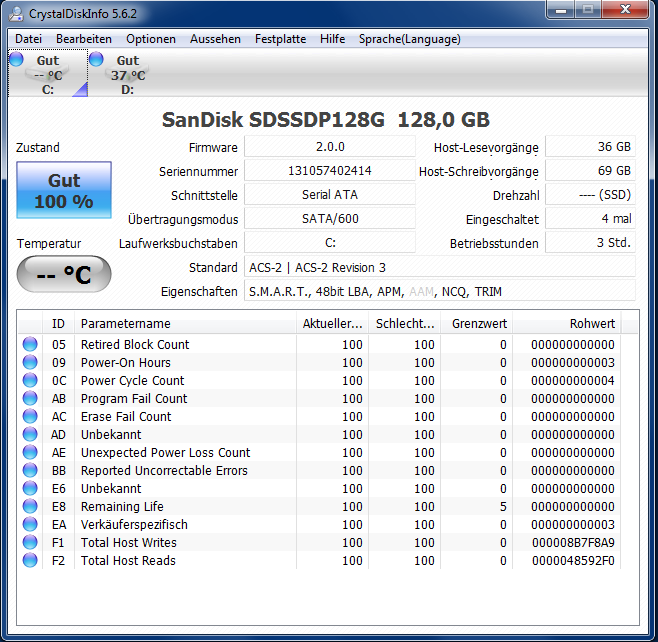Close the CrystalDiskInfo window

(x=625, y=9)
